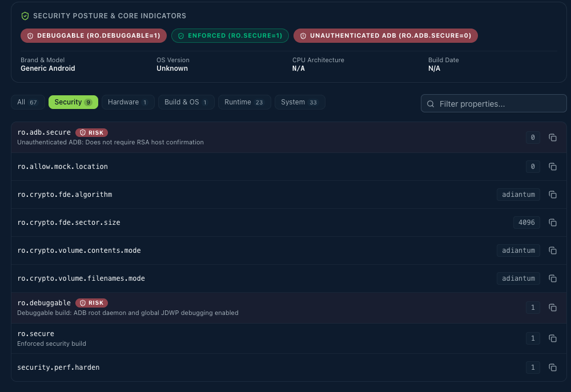The image size is (571, 392).
Task: Open the System tab
Action: point(300,102)
